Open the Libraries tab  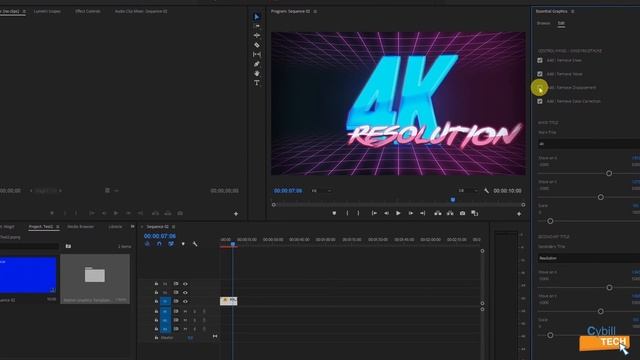click(x=115, y=227)
